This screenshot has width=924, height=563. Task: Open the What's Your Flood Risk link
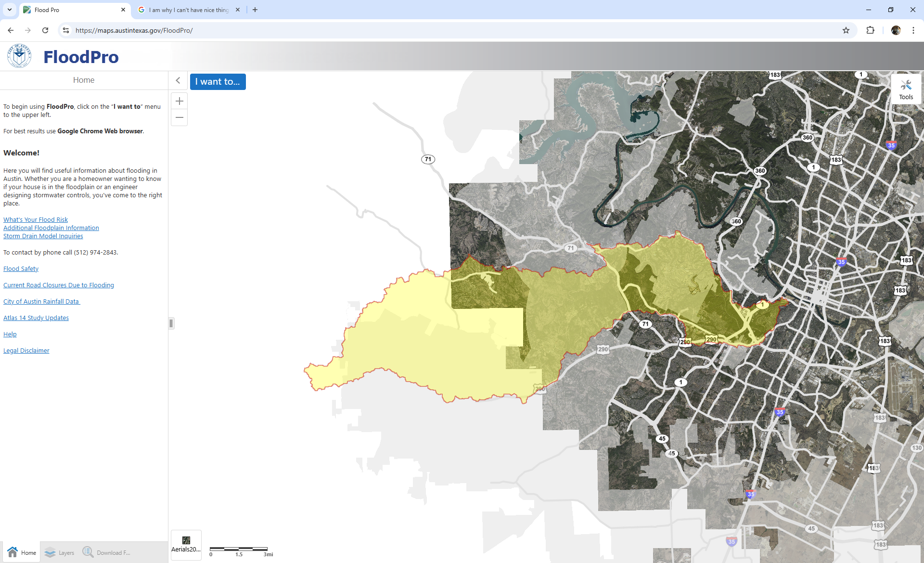click(x=36, y=220)
